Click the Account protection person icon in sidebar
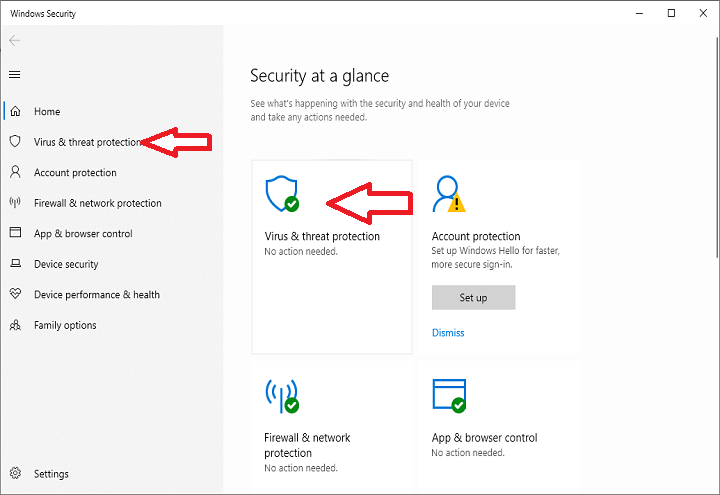Viewport: 720px width, 495px height. click(15, 172)
